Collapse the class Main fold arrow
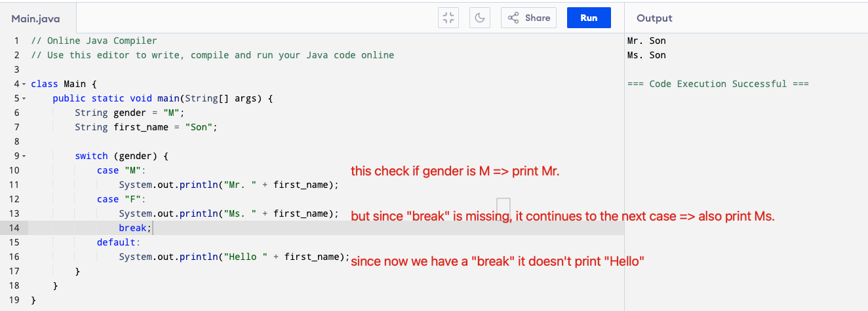The width and height of the screenshot is (868, 311). (x=24, y=84)
